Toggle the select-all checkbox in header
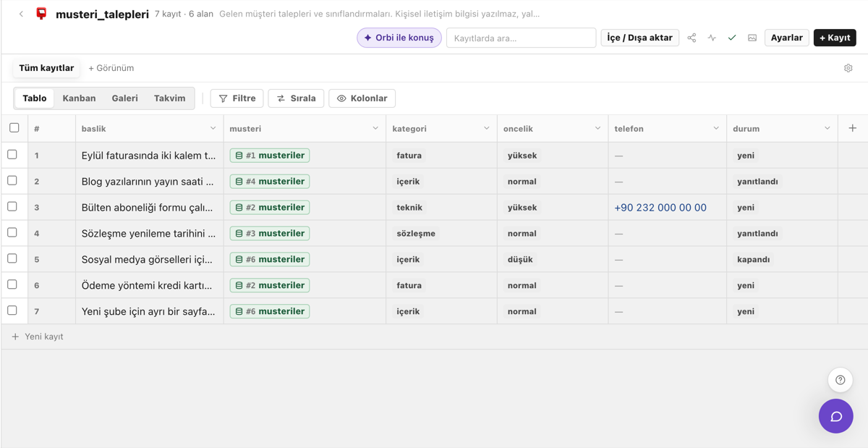The height and width of the screenshot is (448, 868). coord(14,128)
